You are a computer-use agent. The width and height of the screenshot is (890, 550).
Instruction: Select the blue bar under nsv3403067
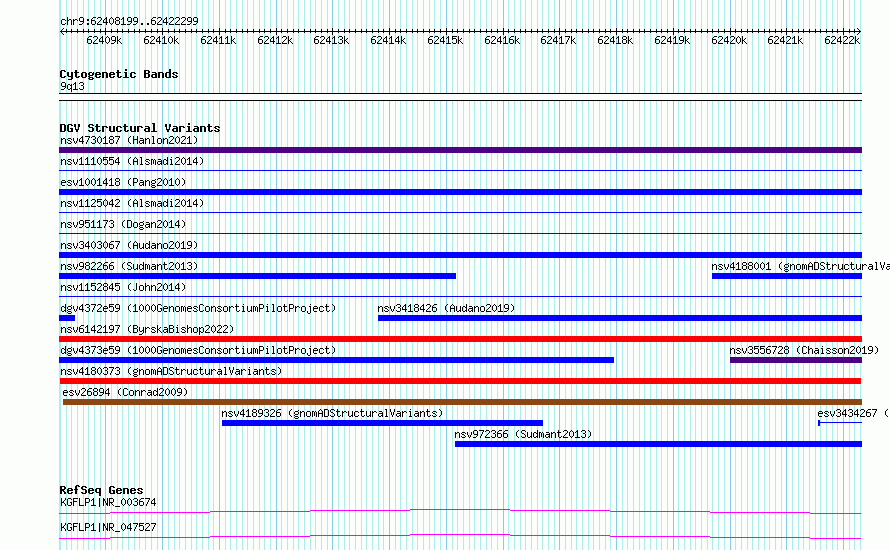[460, 255]
